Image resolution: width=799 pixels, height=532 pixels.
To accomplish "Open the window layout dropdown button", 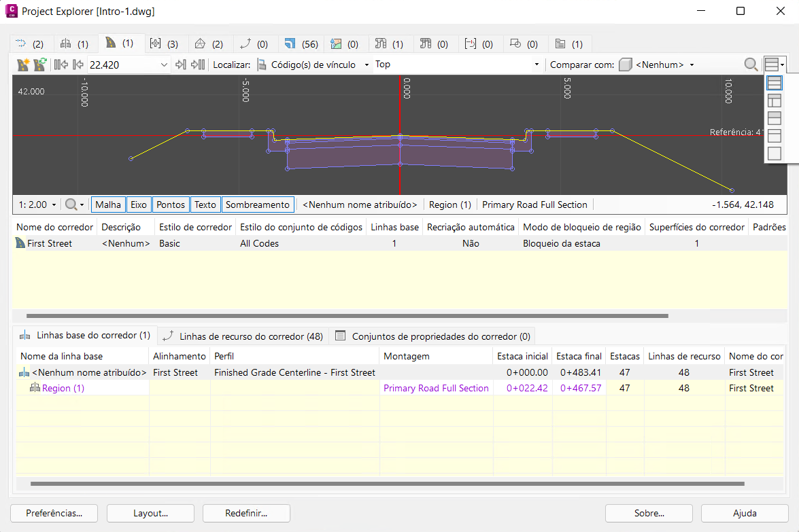I will [775, 64].
